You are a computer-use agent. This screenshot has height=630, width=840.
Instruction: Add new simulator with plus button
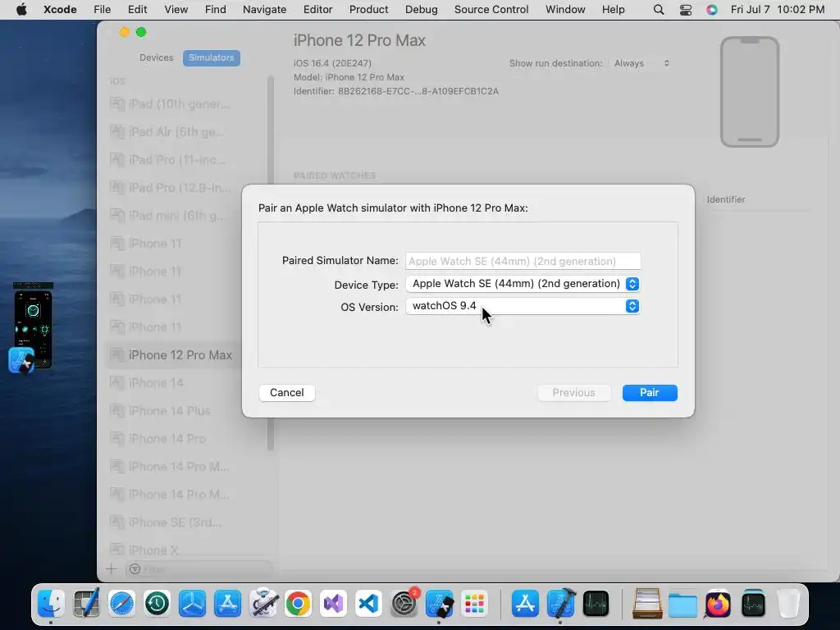click(112, 569)
